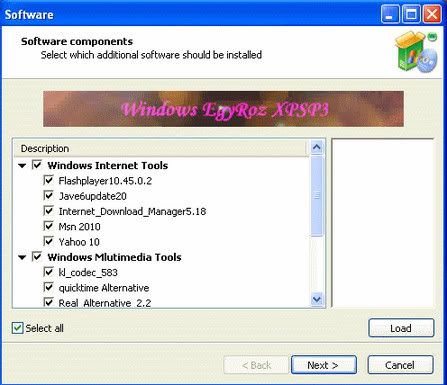
Task: Collapse the Windows Internet Tools group
Action: pos(22,166)
